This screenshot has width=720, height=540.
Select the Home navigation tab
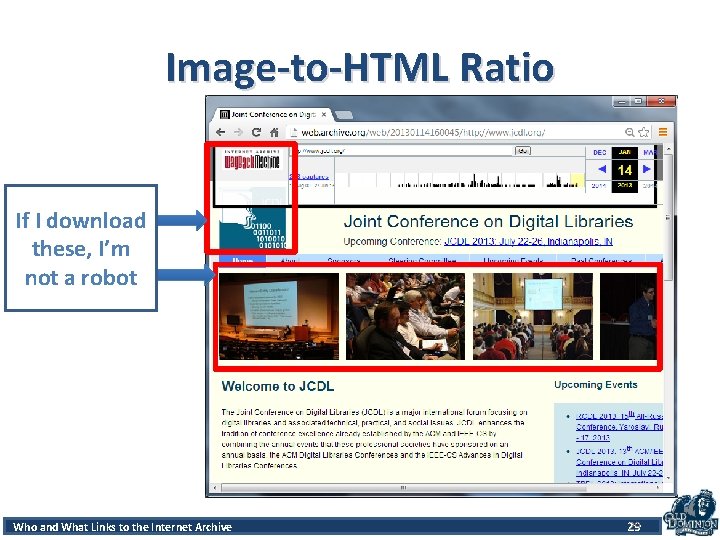click(x=242, y=260)
